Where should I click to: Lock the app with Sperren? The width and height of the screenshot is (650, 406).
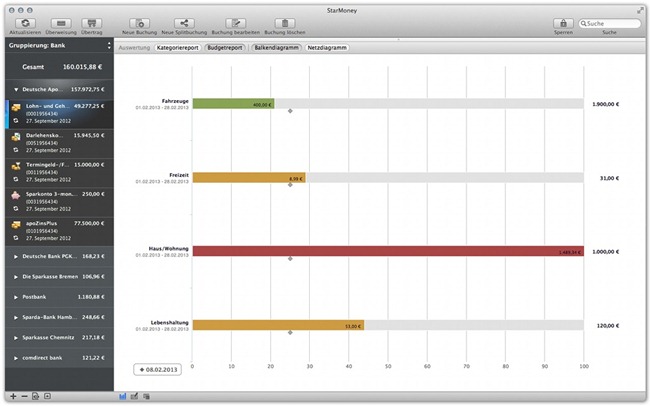tap(562, 22)
